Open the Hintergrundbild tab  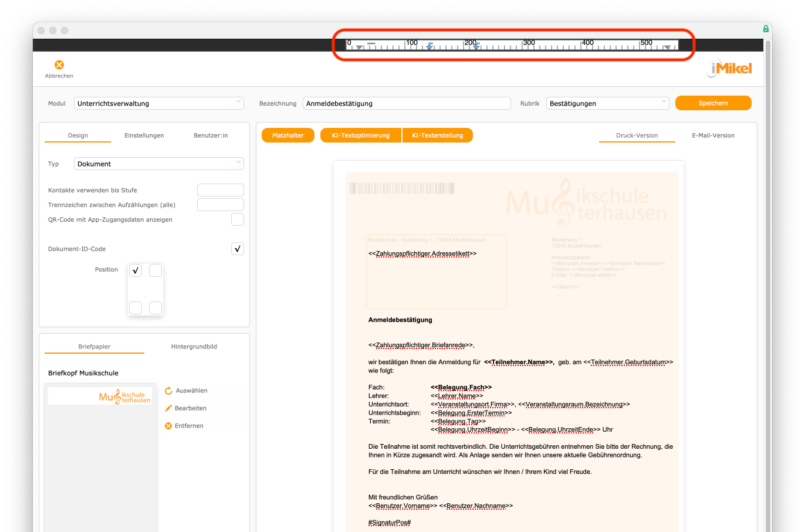tap(194, 347)
